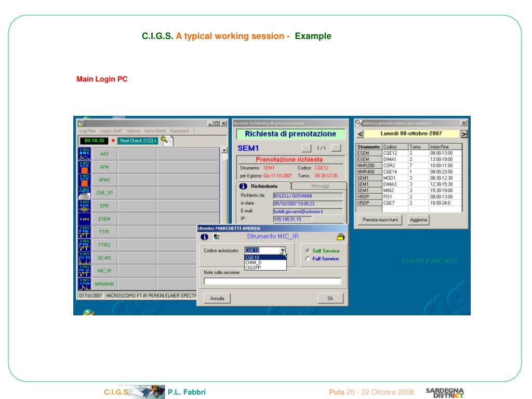Choose CHIM_D in the dropdown list
Screen dimensions: 532x399
click(x=265, y=262)
